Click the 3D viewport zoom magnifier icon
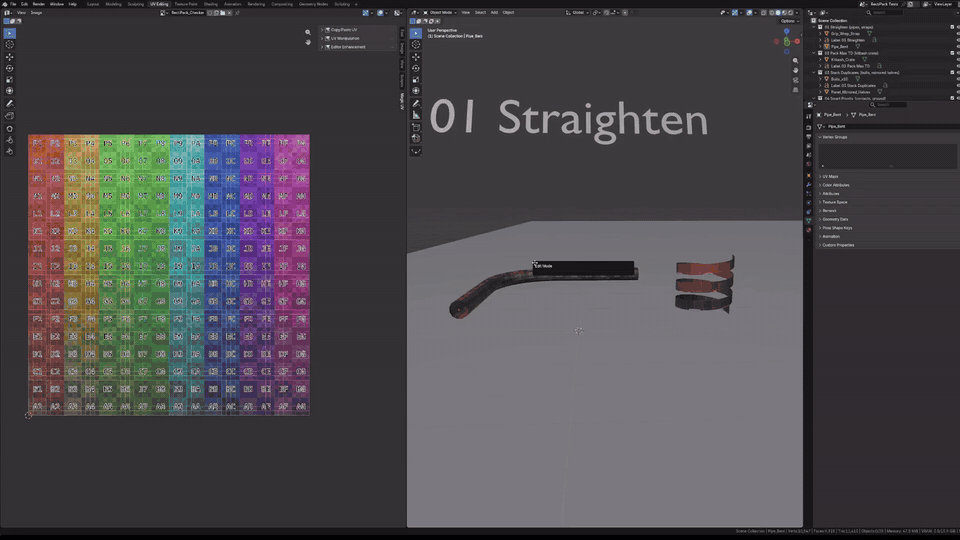The height and width of the screenshot is (540, 960). pyautogui.click(x=795, y=61)
